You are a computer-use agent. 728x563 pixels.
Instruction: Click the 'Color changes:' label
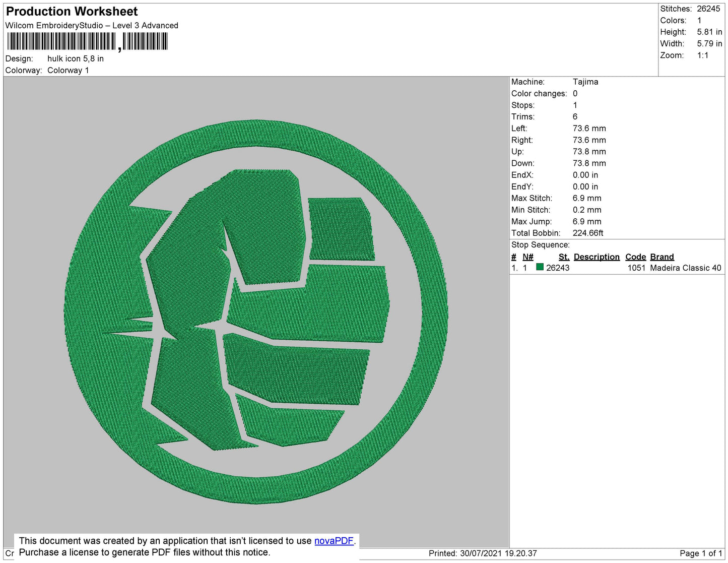point(539,93)
